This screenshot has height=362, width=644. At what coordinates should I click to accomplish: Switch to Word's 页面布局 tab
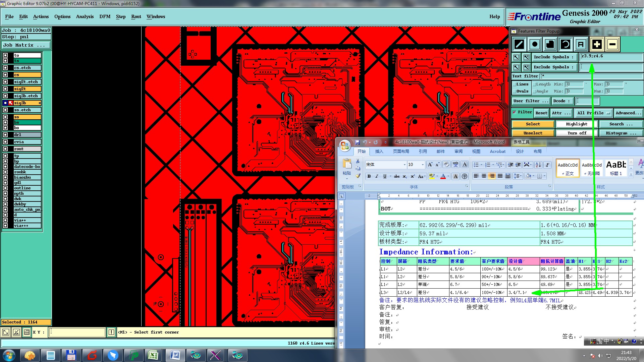coord(401,152)
